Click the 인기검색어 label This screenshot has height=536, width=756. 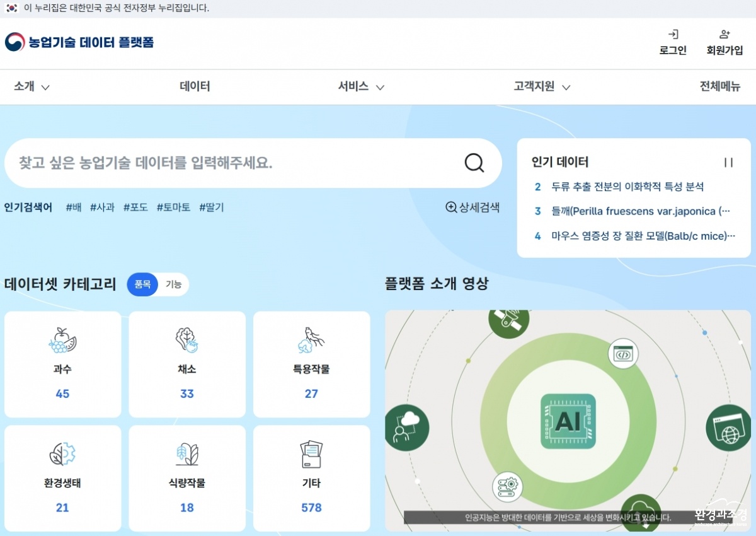click(x=28, y=207)
